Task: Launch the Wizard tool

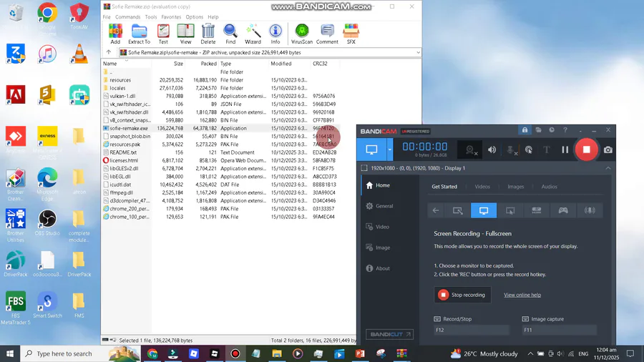Action: (x=253, y=34)
